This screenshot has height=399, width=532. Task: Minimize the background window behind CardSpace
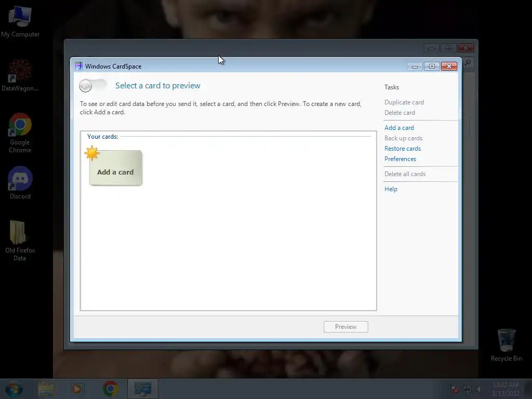pos(431,48)
